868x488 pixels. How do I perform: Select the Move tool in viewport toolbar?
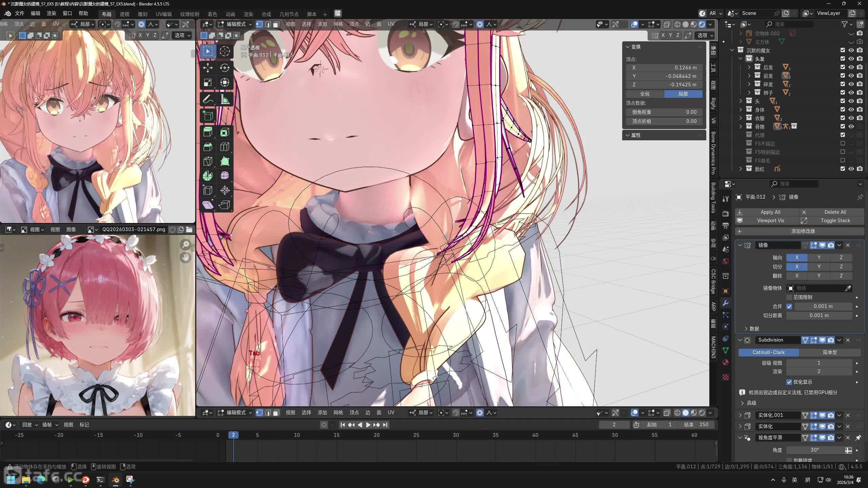[x=208, y=68]
